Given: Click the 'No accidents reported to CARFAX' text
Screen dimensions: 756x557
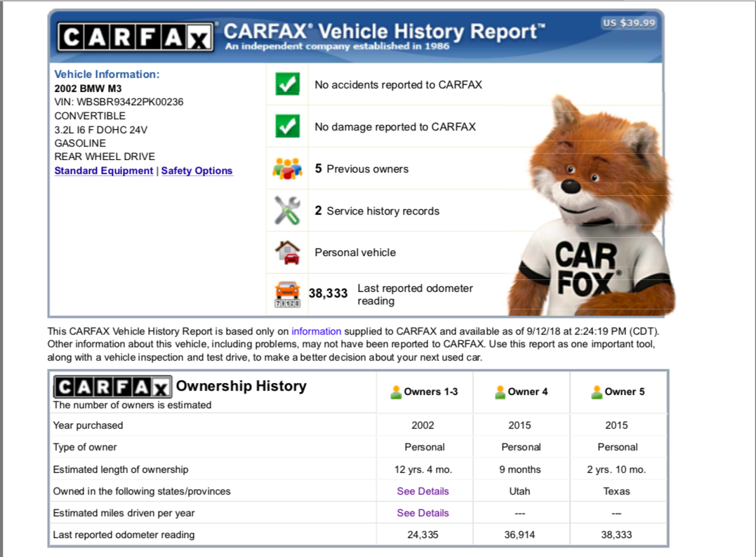Looking at the screenshot, I should pos(398,85).
